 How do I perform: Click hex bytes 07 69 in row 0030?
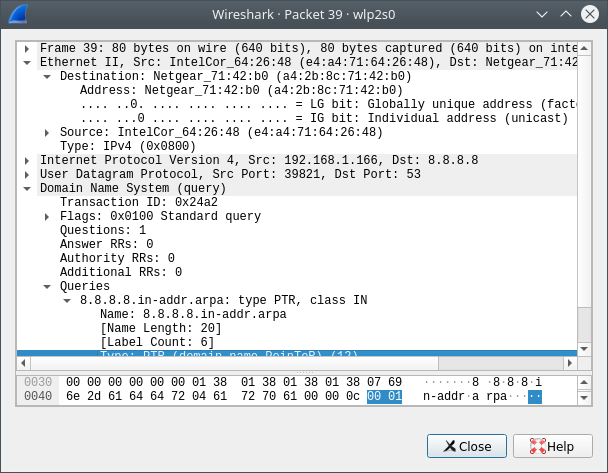[384, 382]
